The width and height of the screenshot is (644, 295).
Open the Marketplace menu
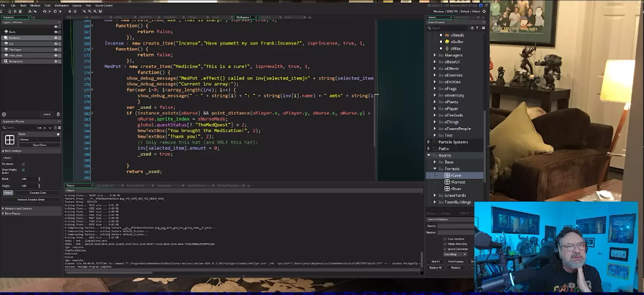click(x=61, y=6)
